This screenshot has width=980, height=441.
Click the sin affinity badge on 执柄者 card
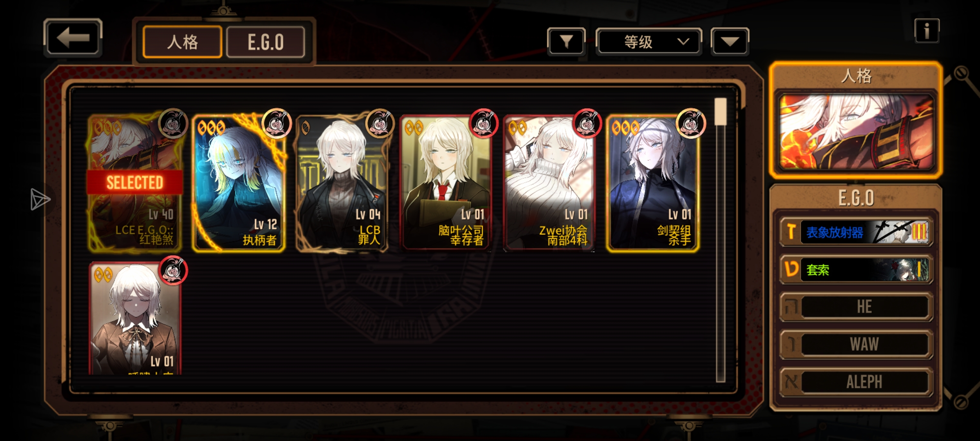tap(277, 123)
